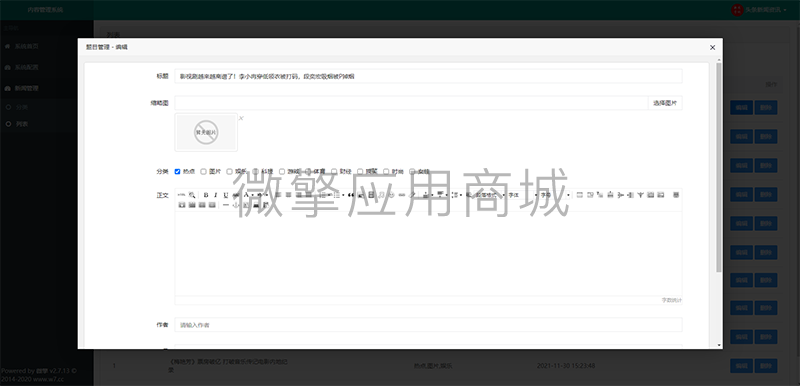The height and width of the screenshot is (386, 800).
Task: Open the 字体 font family dropdown
Action: click(522, 195)
